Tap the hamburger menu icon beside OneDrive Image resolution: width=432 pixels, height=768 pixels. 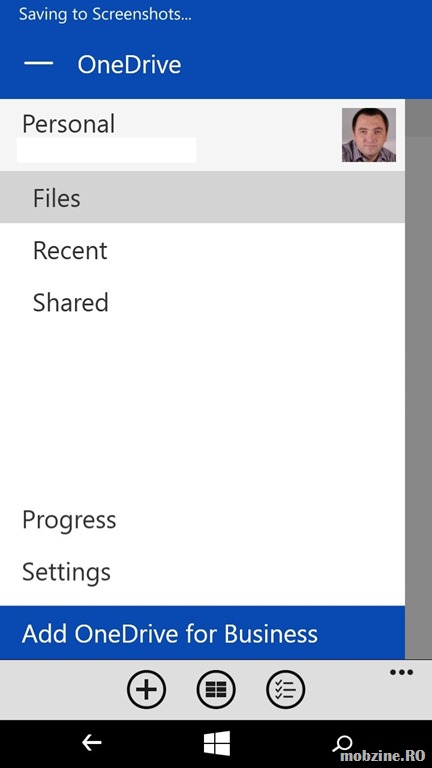38,64
